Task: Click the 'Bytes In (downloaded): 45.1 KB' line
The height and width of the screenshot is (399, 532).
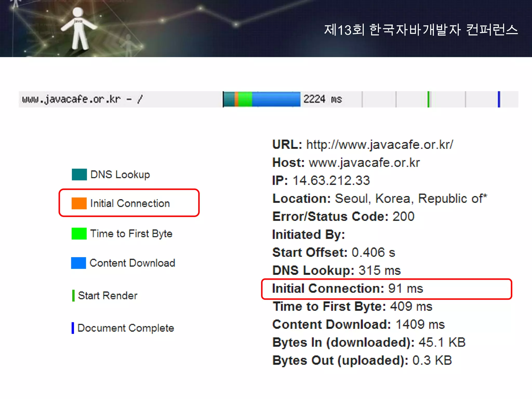Action: pos(369,342)
